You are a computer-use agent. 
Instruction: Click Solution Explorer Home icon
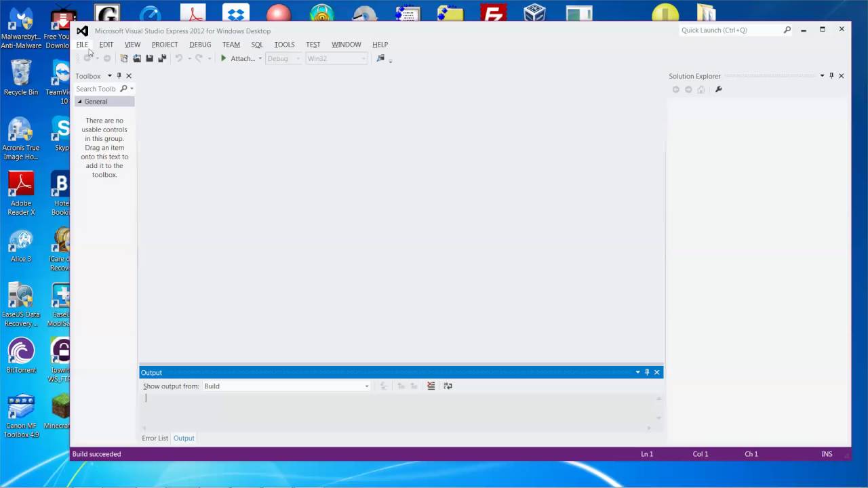coord(701,89)
